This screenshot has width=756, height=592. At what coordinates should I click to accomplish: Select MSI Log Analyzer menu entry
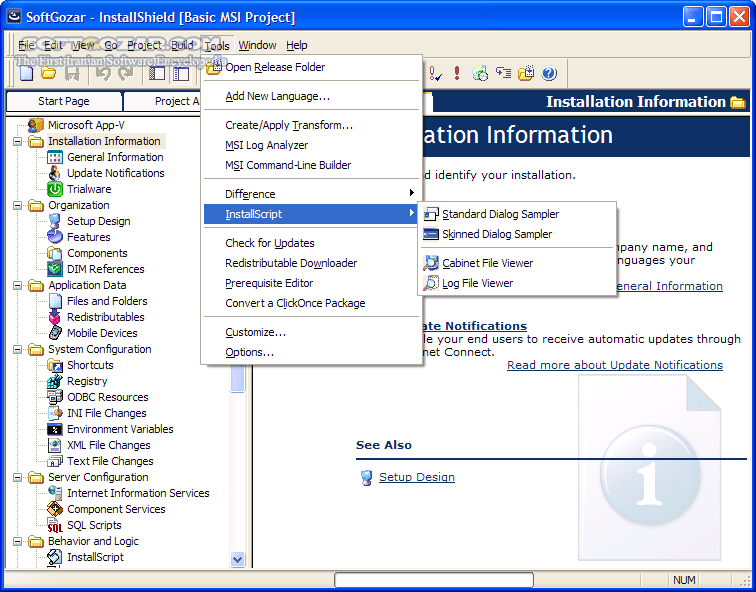[x=266, y=145]
